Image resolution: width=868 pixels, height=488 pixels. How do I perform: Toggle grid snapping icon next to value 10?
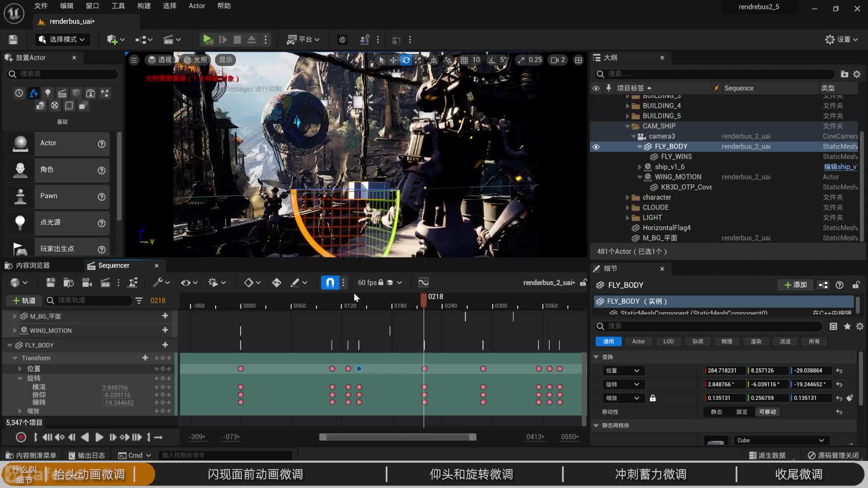click(x=464, y=60)
